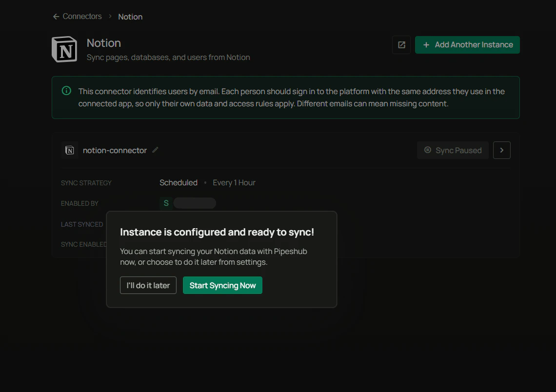
Task: Click the SYNC STRATEGY label
Action: 86,183
